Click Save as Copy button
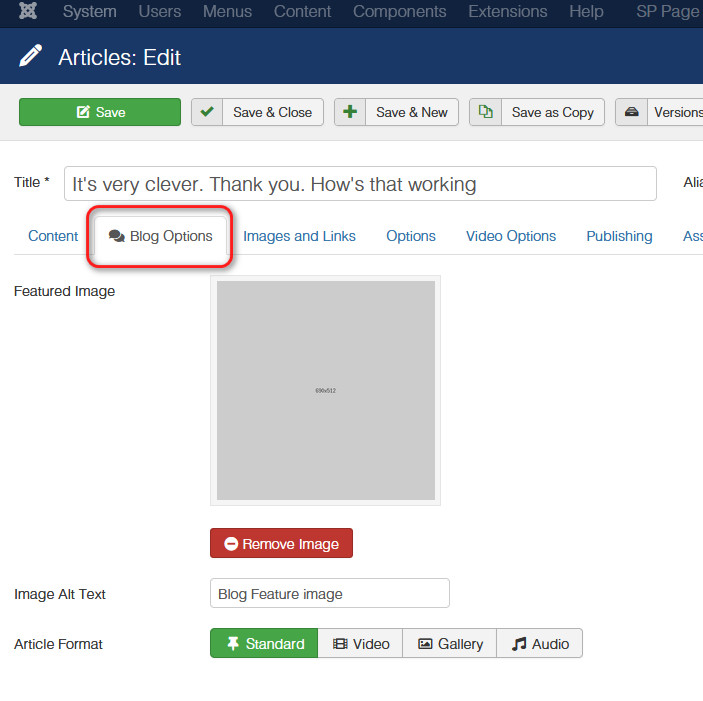 [x=537, y=112]
